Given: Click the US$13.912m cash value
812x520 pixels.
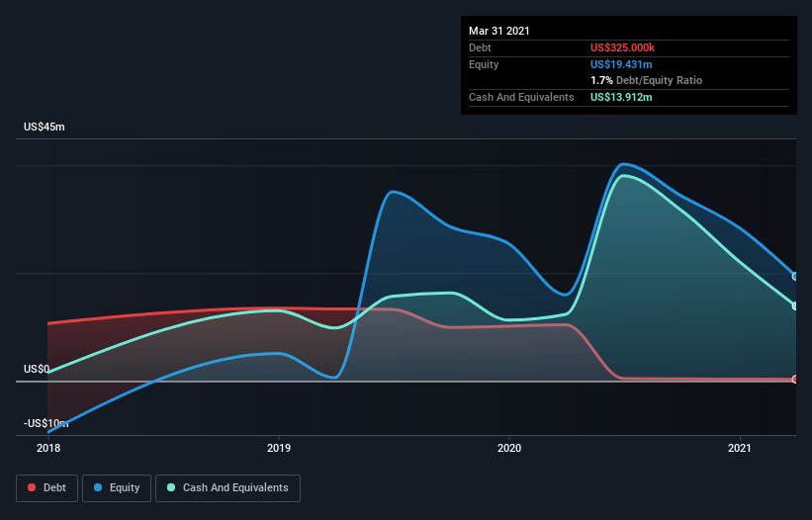Looking at the screenshot, I should click(621, 97).
